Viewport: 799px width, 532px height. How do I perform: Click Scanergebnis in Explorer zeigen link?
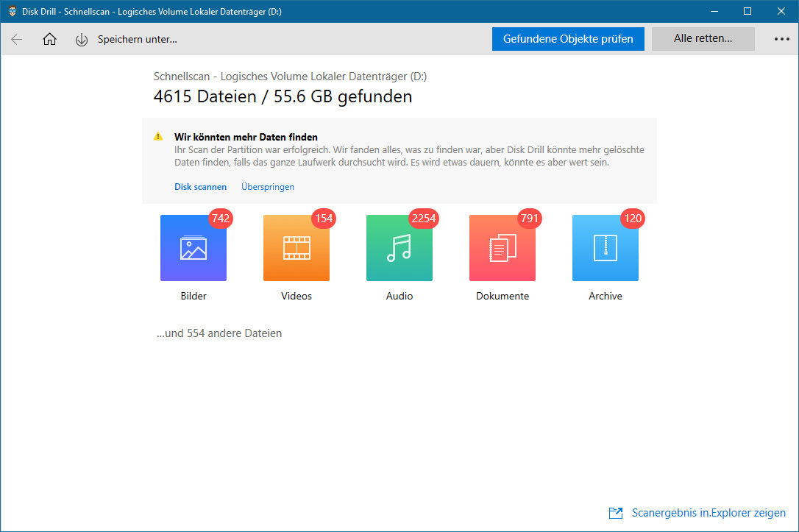[709, 513]
